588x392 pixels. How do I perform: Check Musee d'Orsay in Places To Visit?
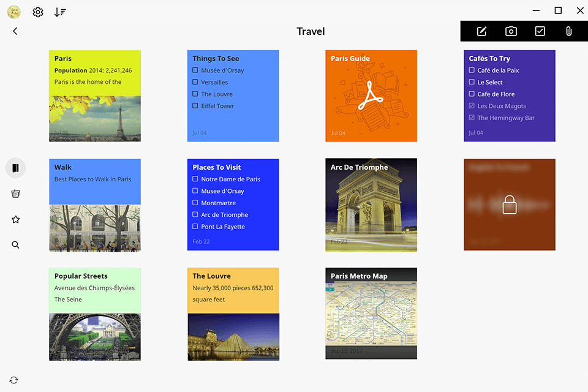[195, 191]
